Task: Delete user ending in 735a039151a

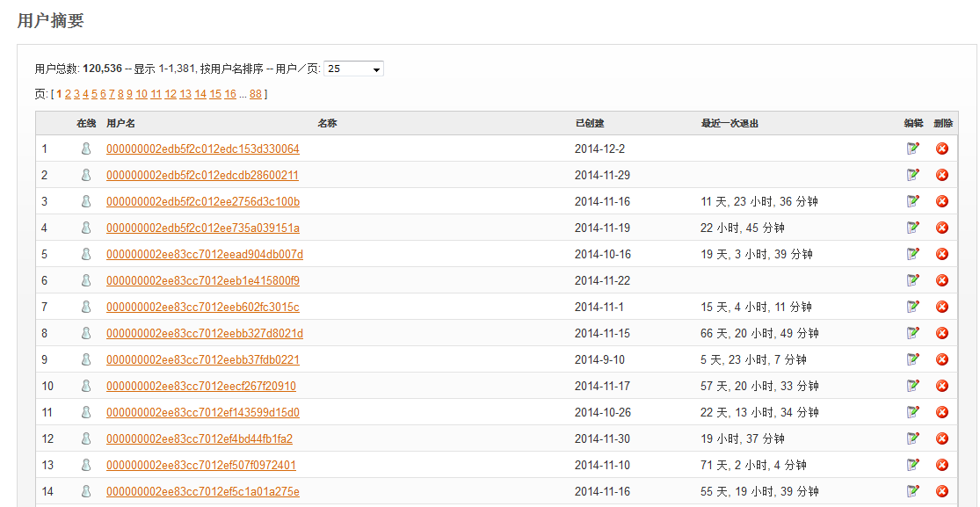Action: click(942, 227)
